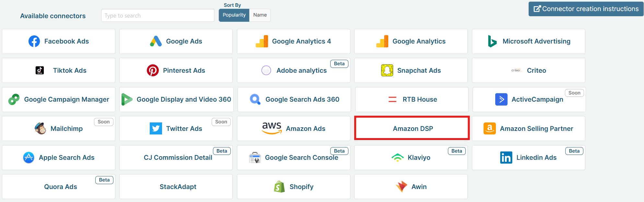This screenshot has height=202, width=644.
Task: Click the Twitter bird icon
Action: pos(156,129)
